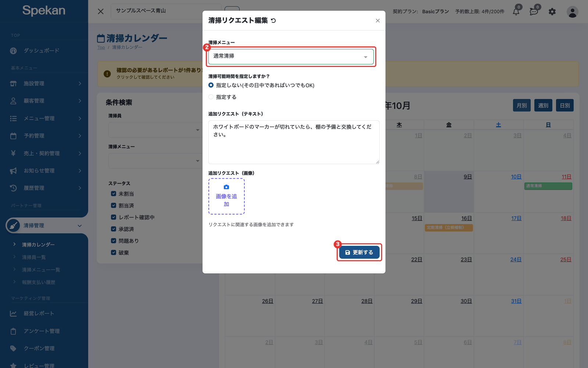Open the chat messages icon
The width and height of the screenshot is (588, 368).
point(534,11)
